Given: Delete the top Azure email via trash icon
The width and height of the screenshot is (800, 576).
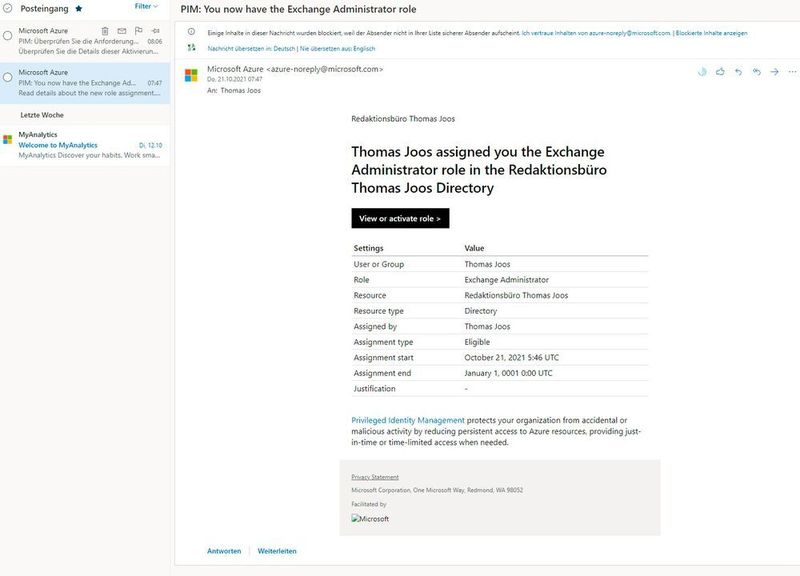Looking at the screenshot, I should coord(105,31).
